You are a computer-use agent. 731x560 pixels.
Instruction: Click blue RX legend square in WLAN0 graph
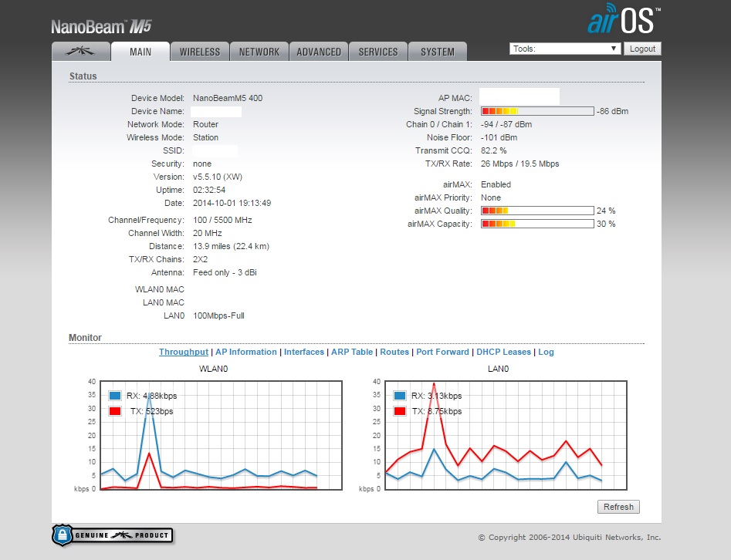115,396
